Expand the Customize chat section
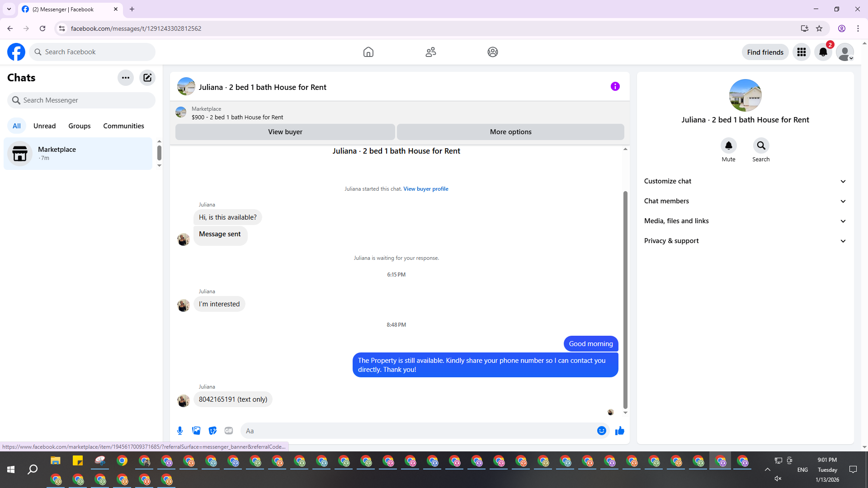Viewport: 868px width, 488px height. click(x=745, y=181)
